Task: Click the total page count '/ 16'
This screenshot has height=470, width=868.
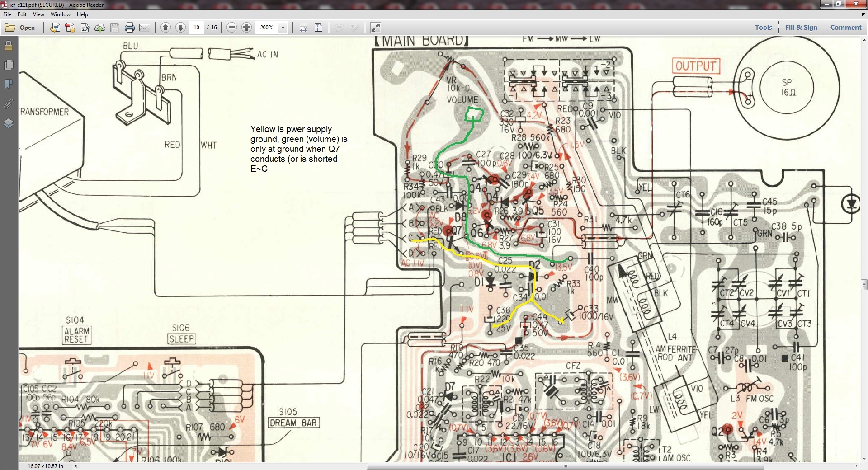Action: click(x=212, y=28)
